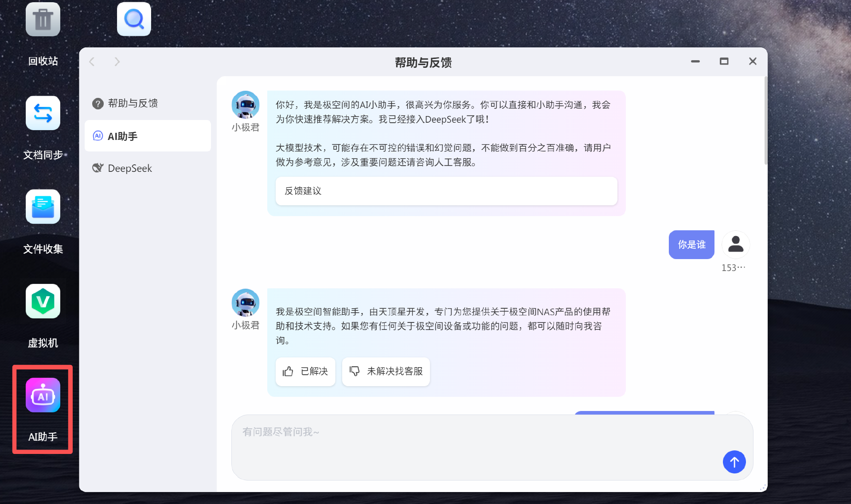Go forward with the right chevron
This screenshot has height=504, width=851.
(117, 62)
